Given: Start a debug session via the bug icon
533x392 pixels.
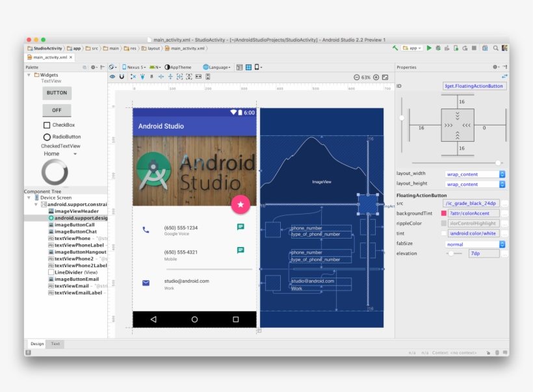Looking at the screenshot, I should (x=438, y=47).
